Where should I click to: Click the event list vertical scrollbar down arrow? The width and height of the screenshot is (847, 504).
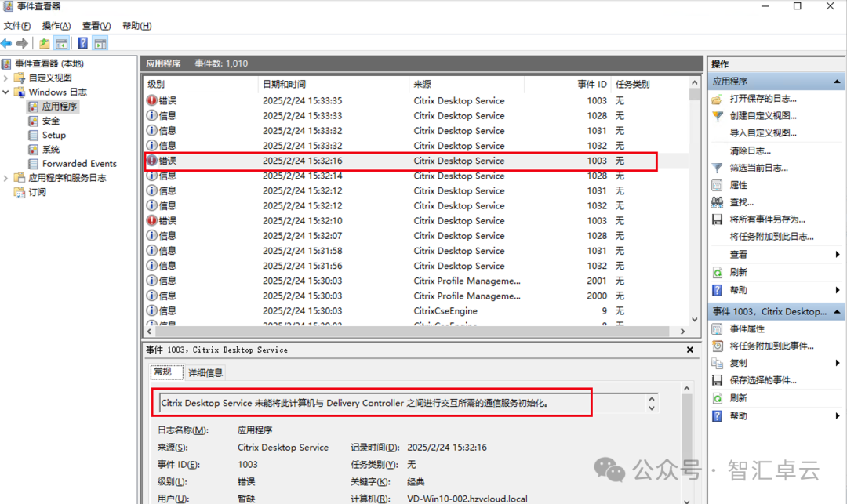click(695, 320)
